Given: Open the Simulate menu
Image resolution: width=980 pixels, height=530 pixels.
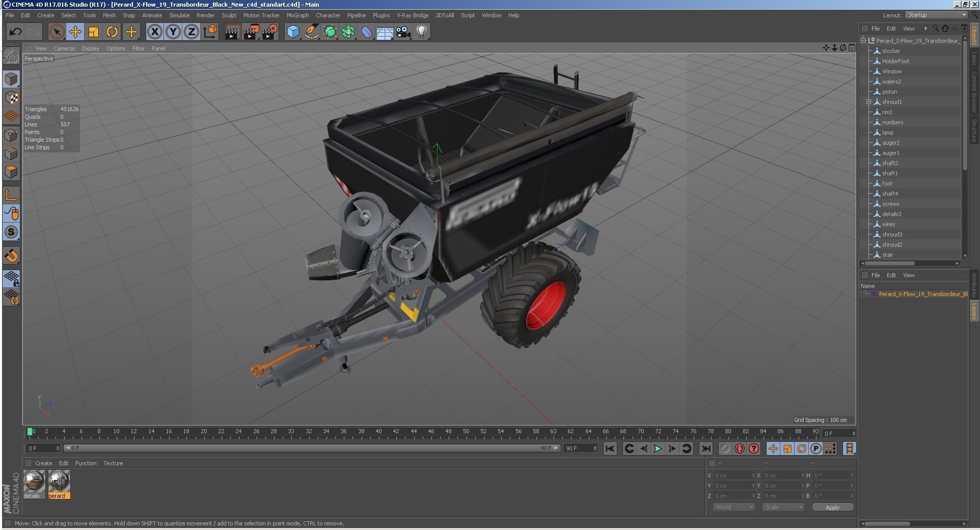Looking at the screenshot, I should pyautogui.click(x=179, y=15).
